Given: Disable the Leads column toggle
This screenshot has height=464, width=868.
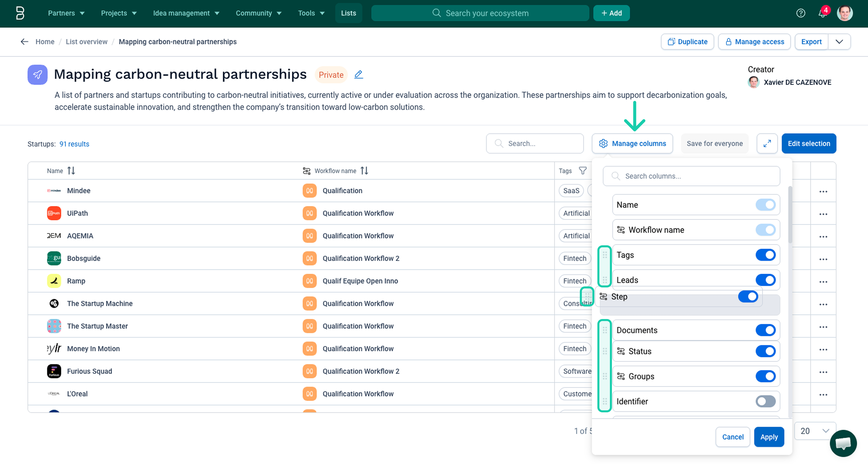Looking at the screenshot, I should (x=766, y=280).
